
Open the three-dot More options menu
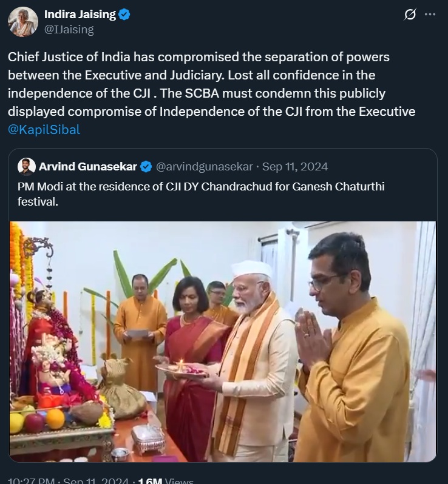[x=430, y=15]
